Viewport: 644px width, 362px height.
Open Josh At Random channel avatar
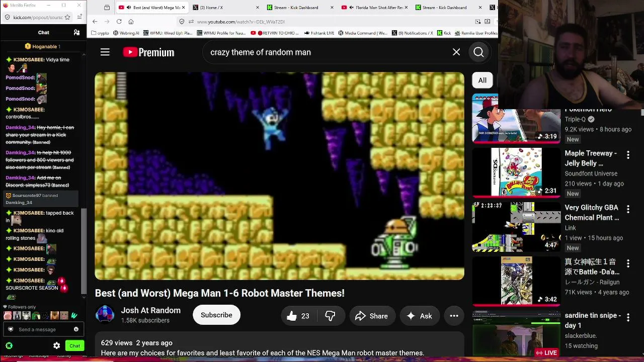105,315
